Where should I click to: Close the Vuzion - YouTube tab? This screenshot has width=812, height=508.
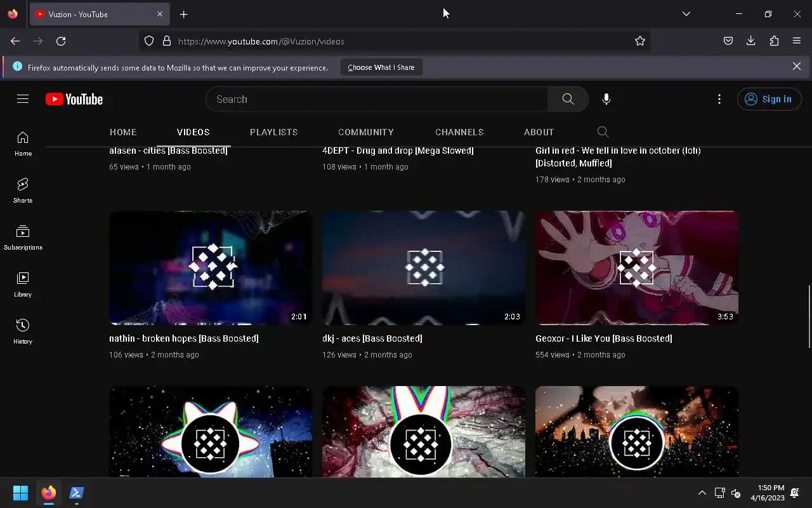160,14
